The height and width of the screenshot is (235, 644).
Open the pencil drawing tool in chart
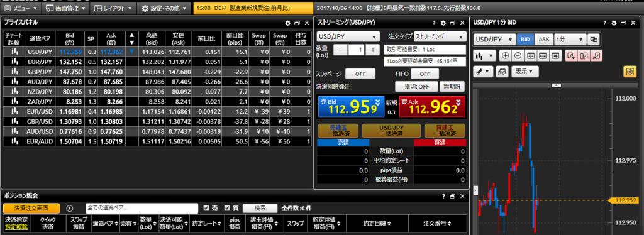tap(483, 72)
